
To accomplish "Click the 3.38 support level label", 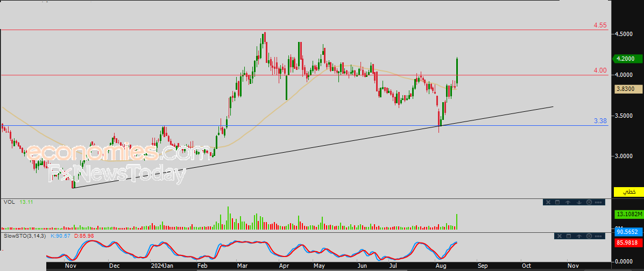I will pyautogui.click(x=600, y=121).
